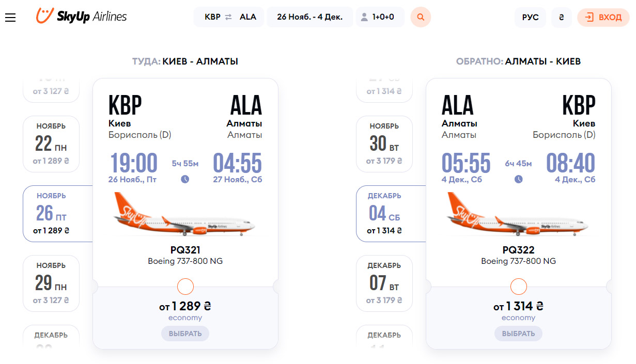Open the 1+0+0 passengers selector
The image size is (636, 364).
[380, 17]
